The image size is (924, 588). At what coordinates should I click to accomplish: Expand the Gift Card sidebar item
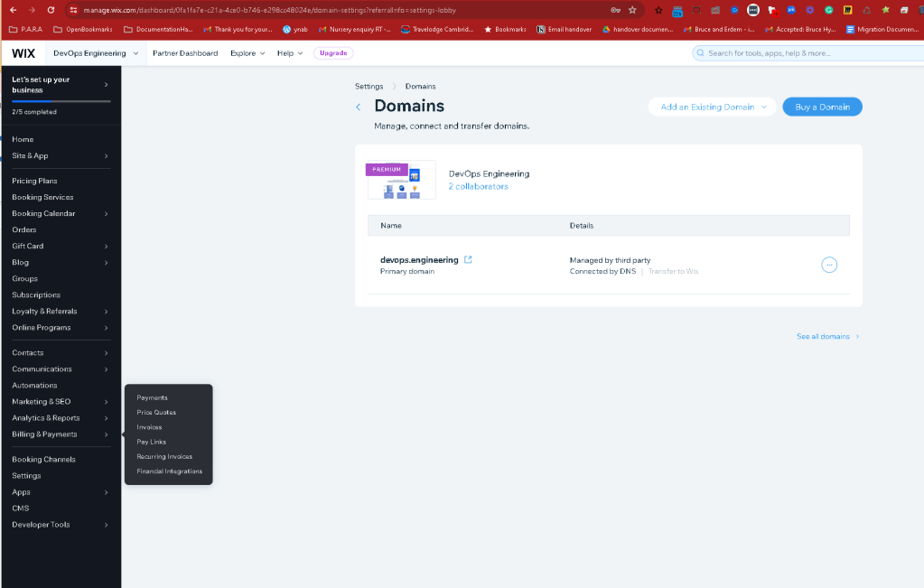(x=106, y=247)
